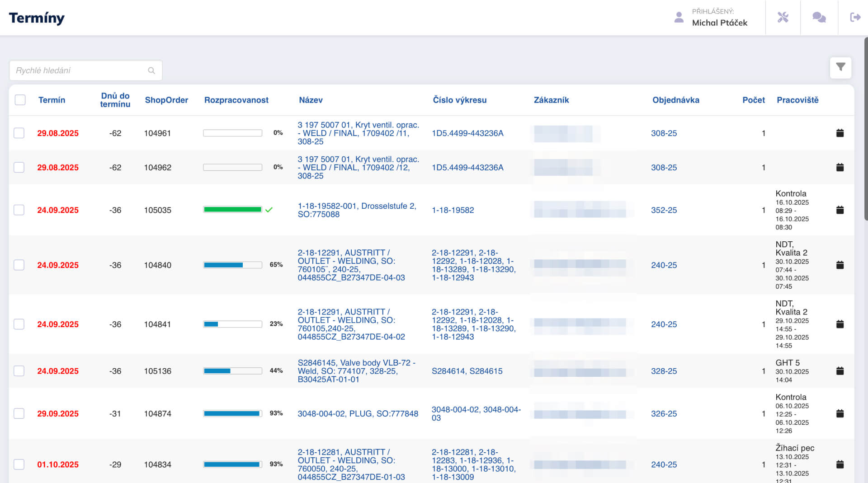Click user name Michal Ptáček
The width and height of the screenshot is (868, 483).
pos(720,23)
